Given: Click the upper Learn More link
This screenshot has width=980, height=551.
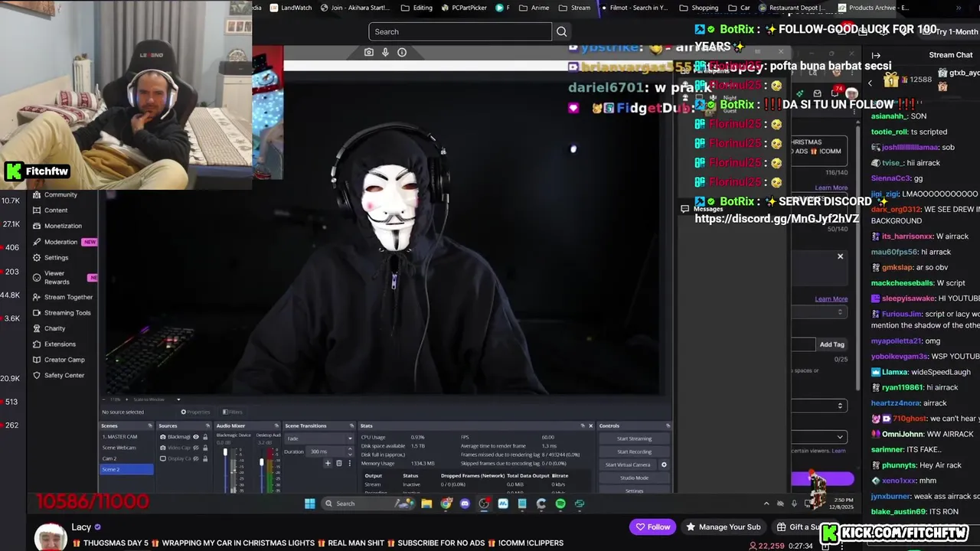Looking at the screenshot, I should (x=831, y=187).
